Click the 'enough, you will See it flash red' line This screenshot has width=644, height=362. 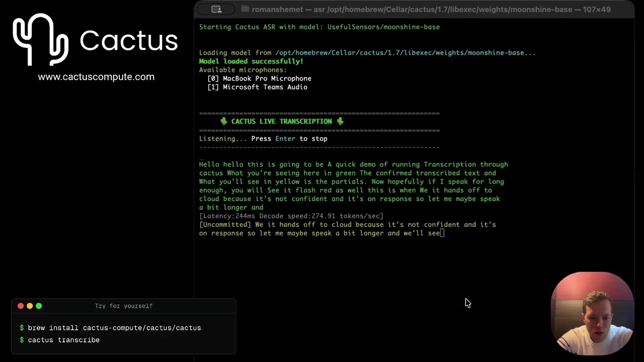tap(346, 190)
